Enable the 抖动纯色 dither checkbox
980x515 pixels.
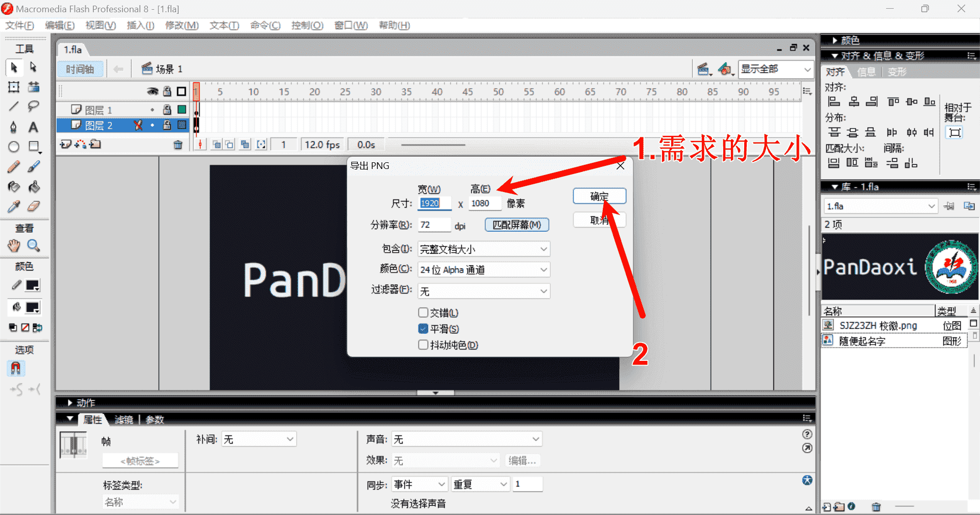pyautogui.click(x=423, y=345)
